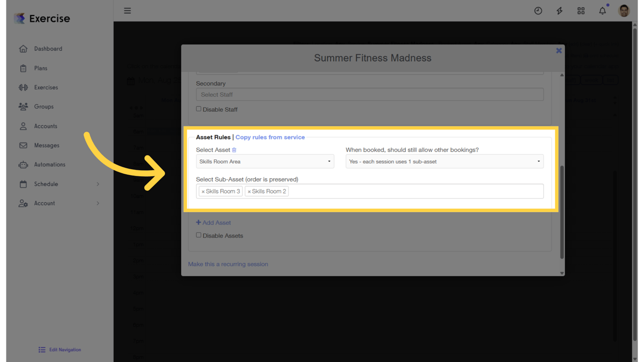
Task: Toggle the Disable Assets checkbox
Action: point(198,235)
